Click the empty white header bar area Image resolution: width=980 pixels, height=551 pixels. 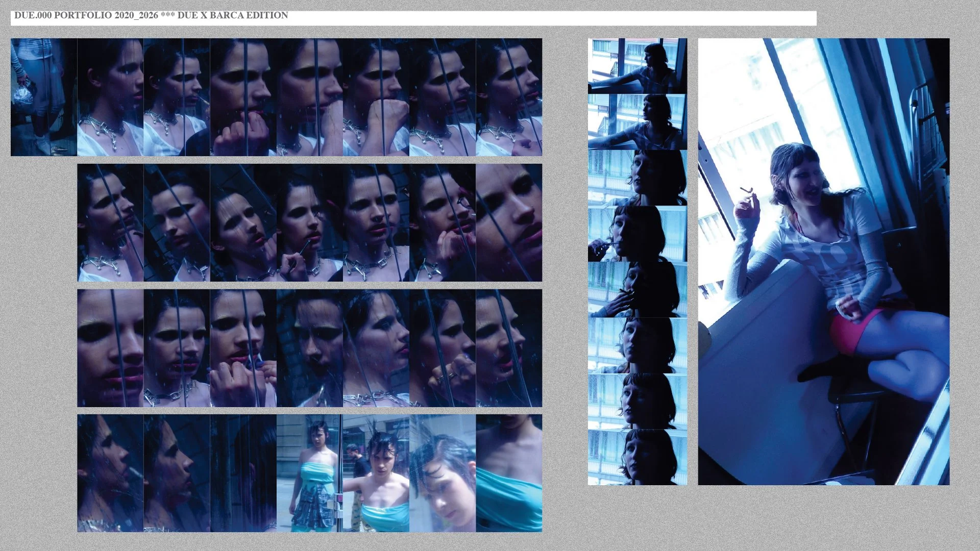[x=561, y=18]
